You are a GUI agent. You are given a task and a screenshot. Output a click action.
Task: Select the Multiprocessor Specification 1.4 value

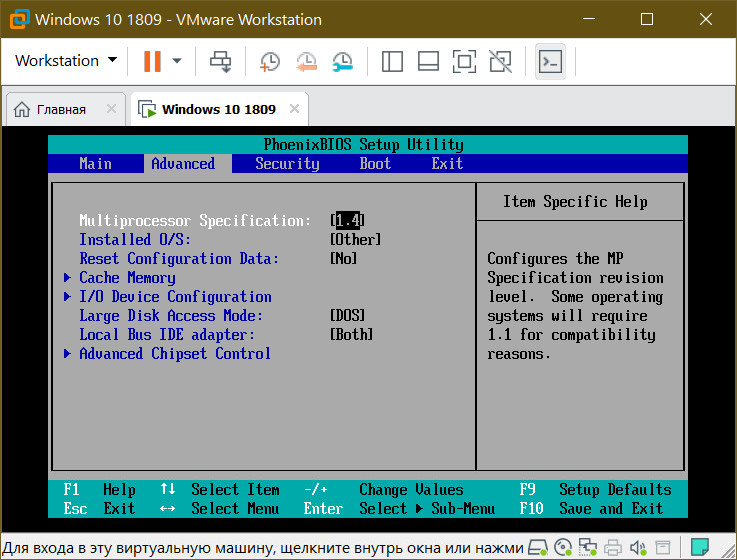click(x=347, y=221)
